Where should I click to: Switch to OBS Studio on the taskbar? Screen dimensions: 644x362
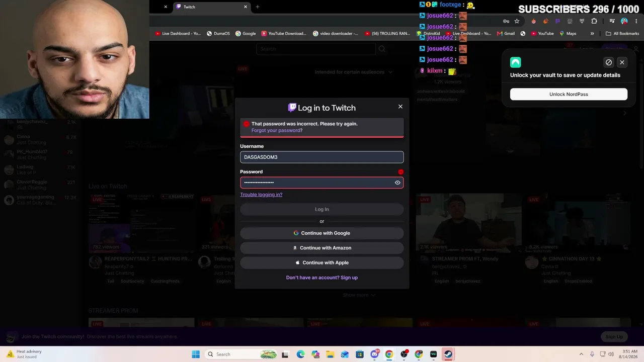404,354
